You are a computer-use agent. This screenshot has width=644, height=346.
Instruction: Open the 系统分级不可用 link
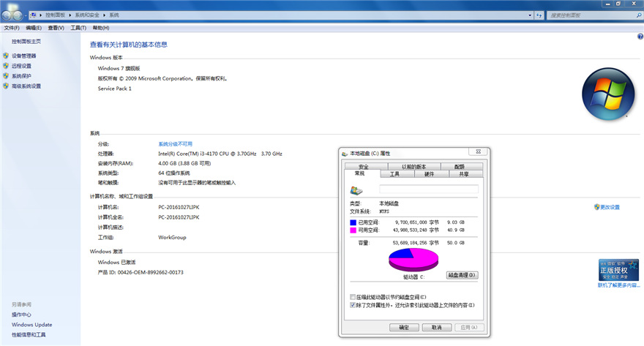point(176,144)
